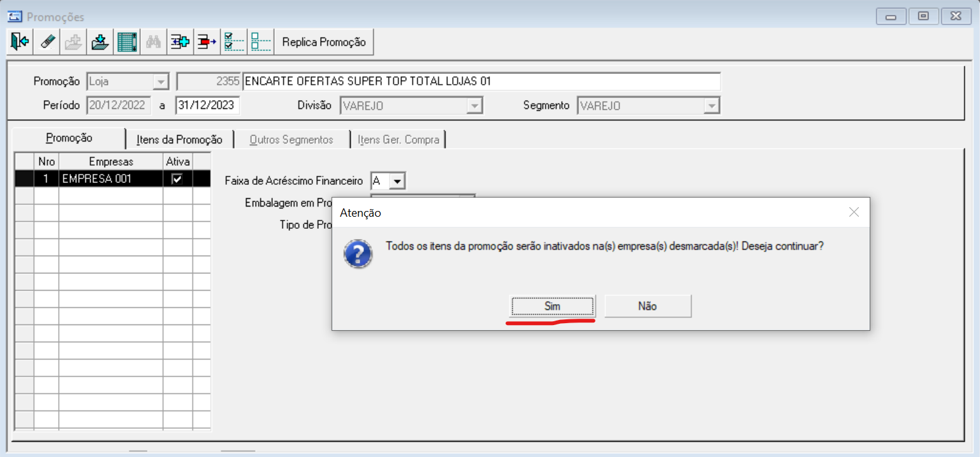
Task: Open the green list grid icon
Action: click(x=127, y=42)
